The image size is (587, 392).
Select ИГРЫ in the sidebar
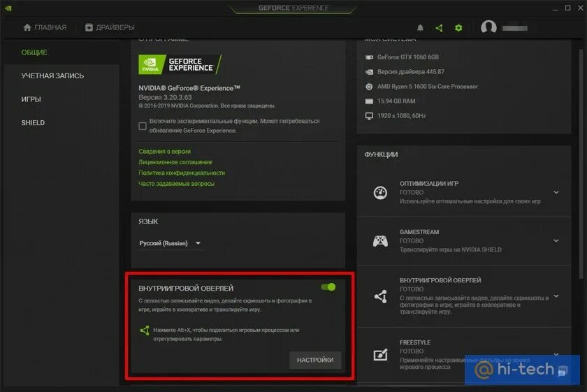[x=31, y=99]
